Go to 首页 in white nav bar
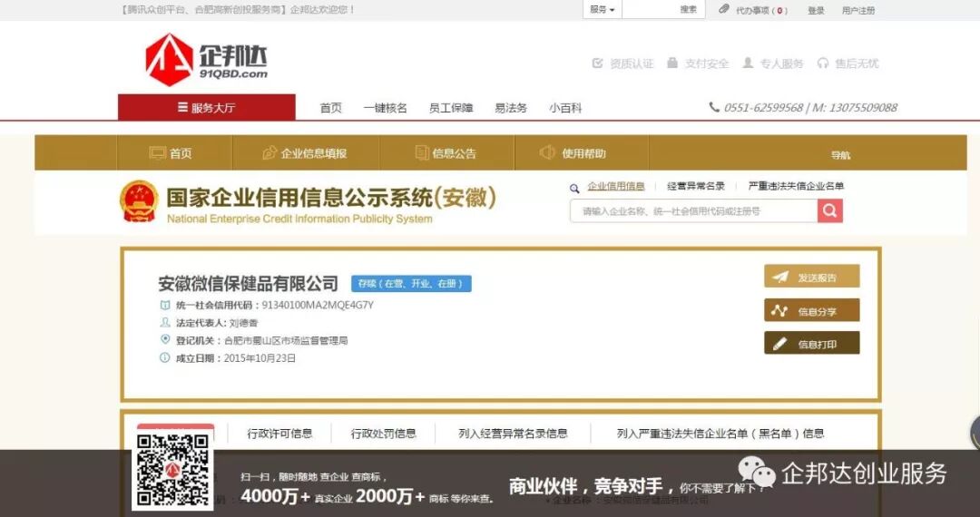980x517 pixels. pyautogui.click(x=330, y=108)
